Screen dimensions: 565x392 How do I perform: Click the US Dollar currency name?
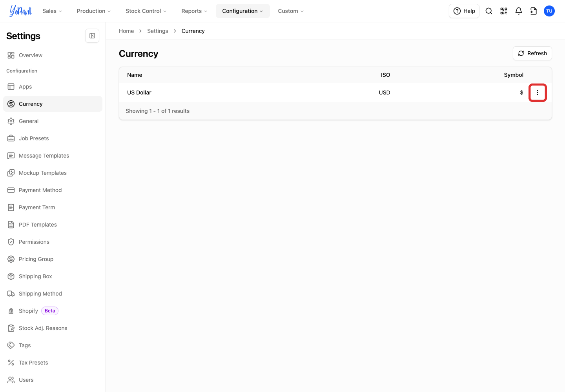pos(139,93)
